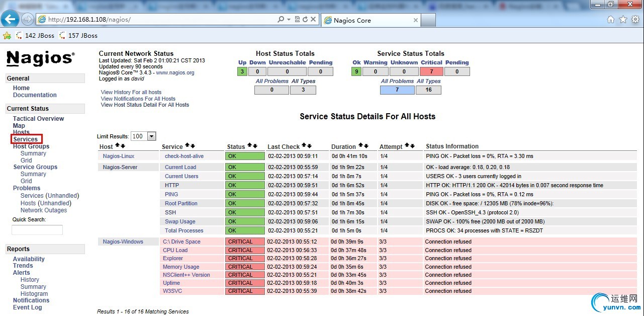Open the 142 JBoss bookmark

coord(35,36)
